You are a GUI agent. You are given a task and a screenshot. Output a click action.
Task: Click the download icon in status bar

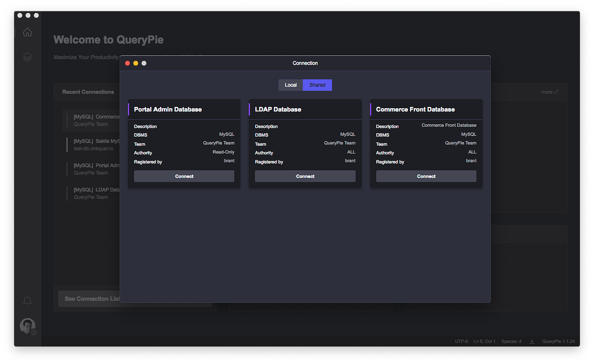pos(532,341)
